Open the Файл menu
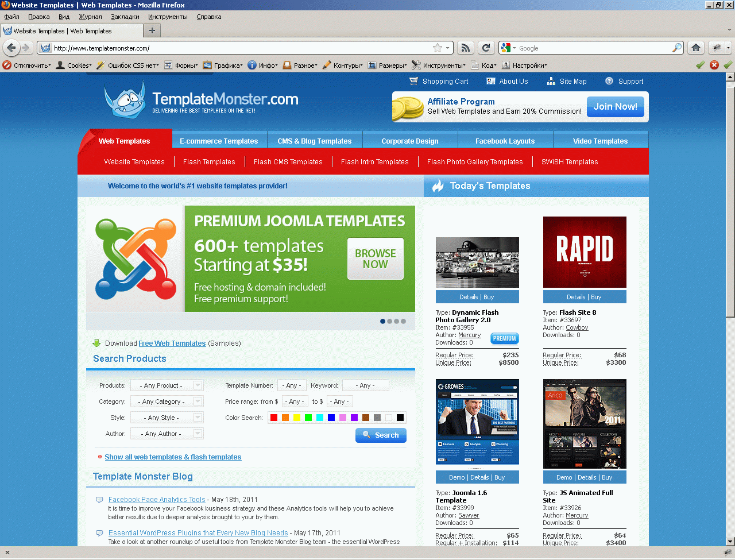The height and width of the screenshot is (560, 735). pos(11,17)
